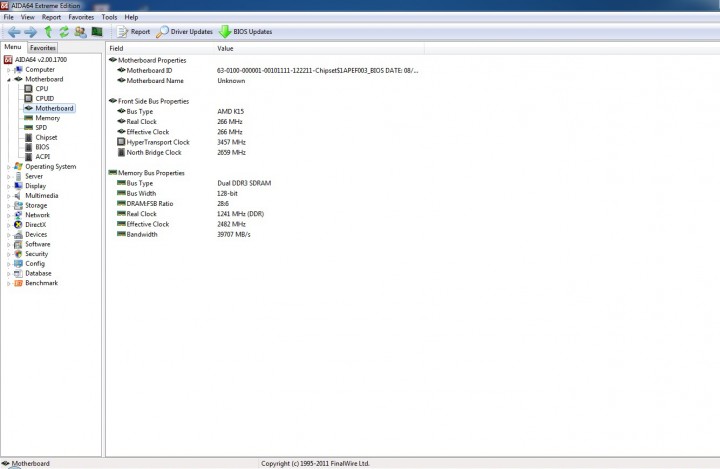The height and width of the screenshot is (469, 720).
Task: Open the Report menu
Action: pos(51,17)
